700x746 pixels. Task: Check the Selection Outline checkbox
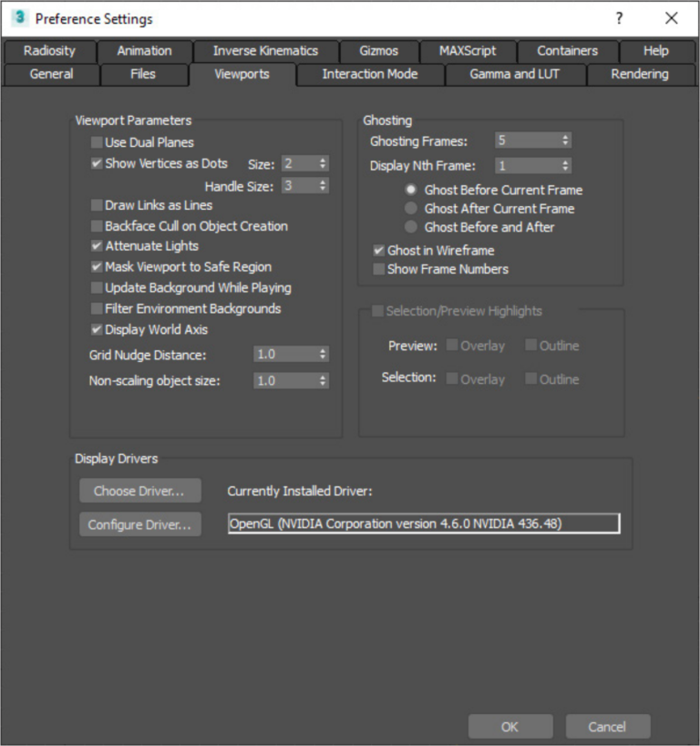coord(530,378)
